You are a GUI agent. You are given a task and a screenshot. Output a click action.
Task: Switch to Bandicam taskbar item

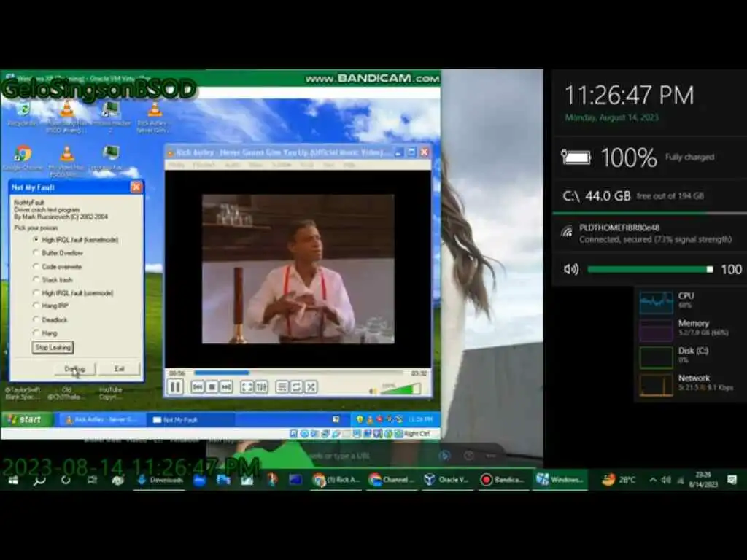503,480
